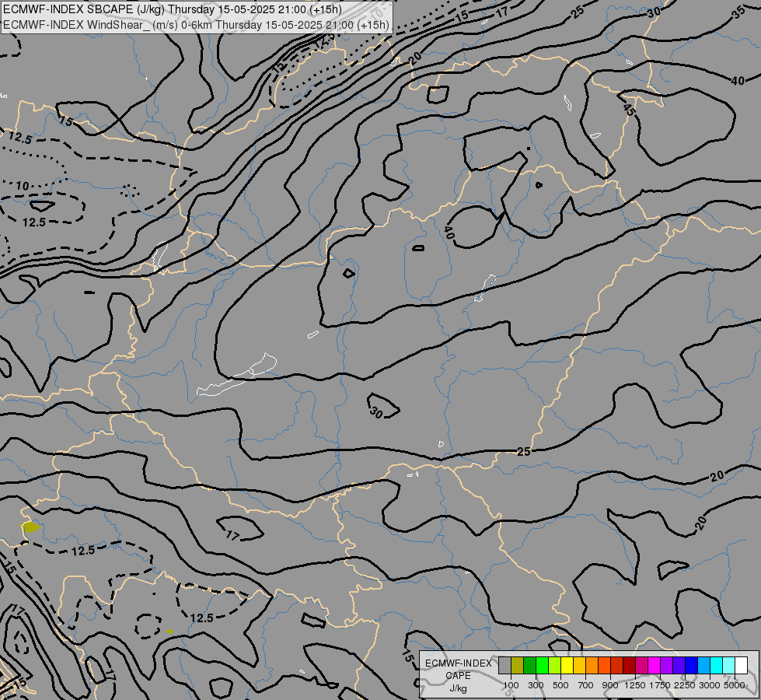
Task: Click the magenta legend swatch
Action: point(655,665)
